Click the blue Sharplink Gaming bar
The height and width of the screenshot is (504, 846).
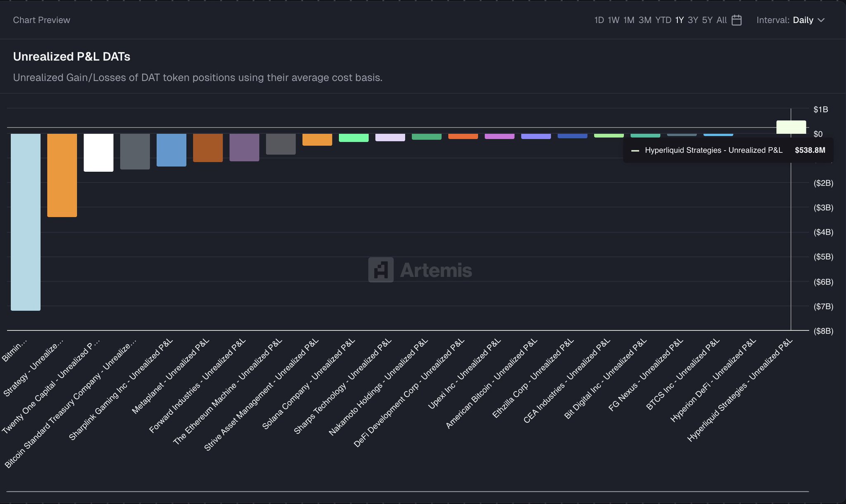pyautogui.click(x=171, y=150)
